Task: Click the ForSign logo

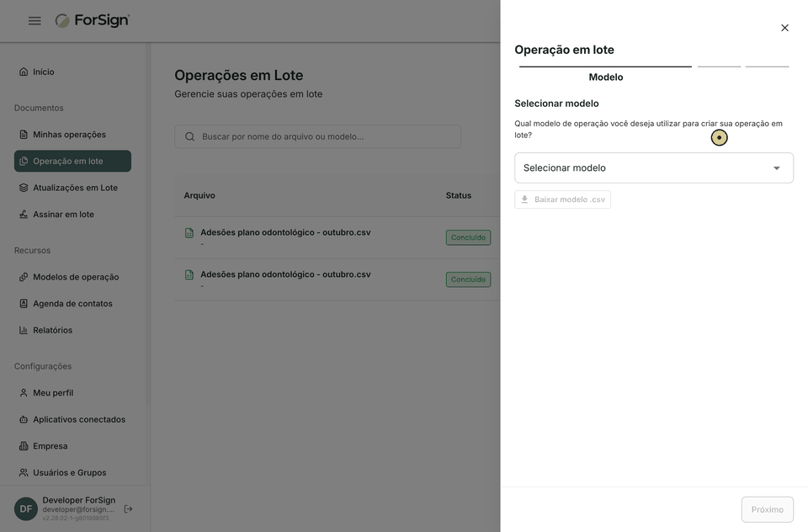Action: (x=93, y=20)
